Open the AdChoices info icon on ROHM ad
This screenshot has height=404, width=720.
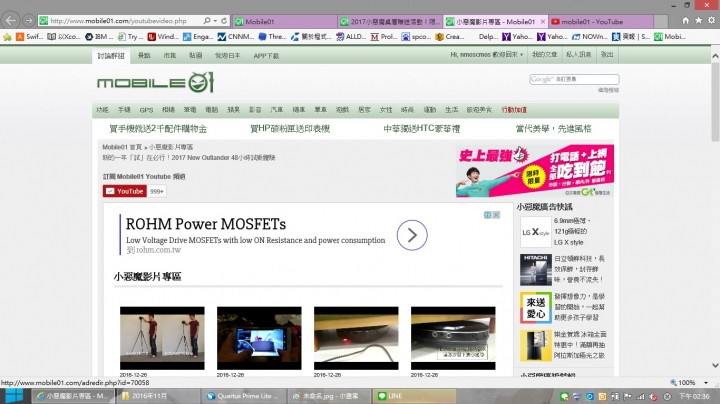488,215
